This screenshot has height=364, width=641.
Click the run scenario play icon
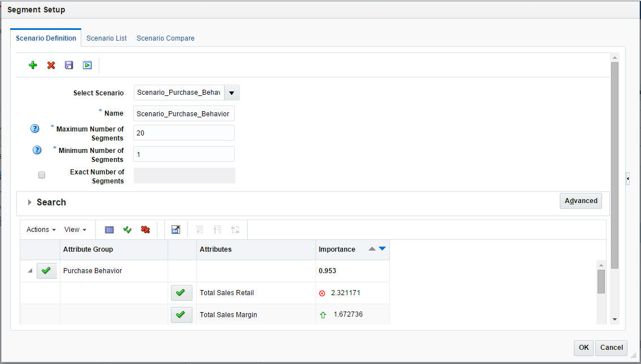(87, 65)
